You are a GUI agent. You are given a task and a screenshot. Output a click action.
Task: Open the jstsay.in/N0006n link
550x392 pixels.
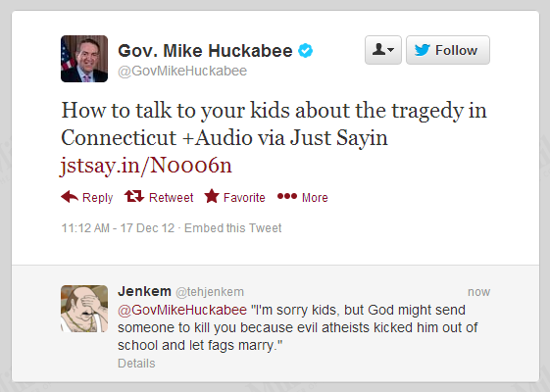point(146,166)
